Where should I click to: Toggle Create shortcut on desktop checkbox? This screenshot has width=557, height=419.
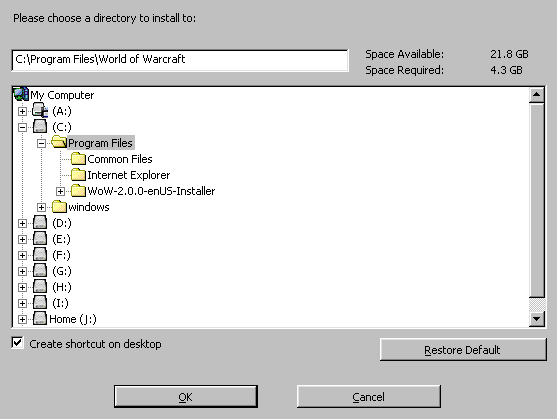pyautogui.click(x=17, y=343)
